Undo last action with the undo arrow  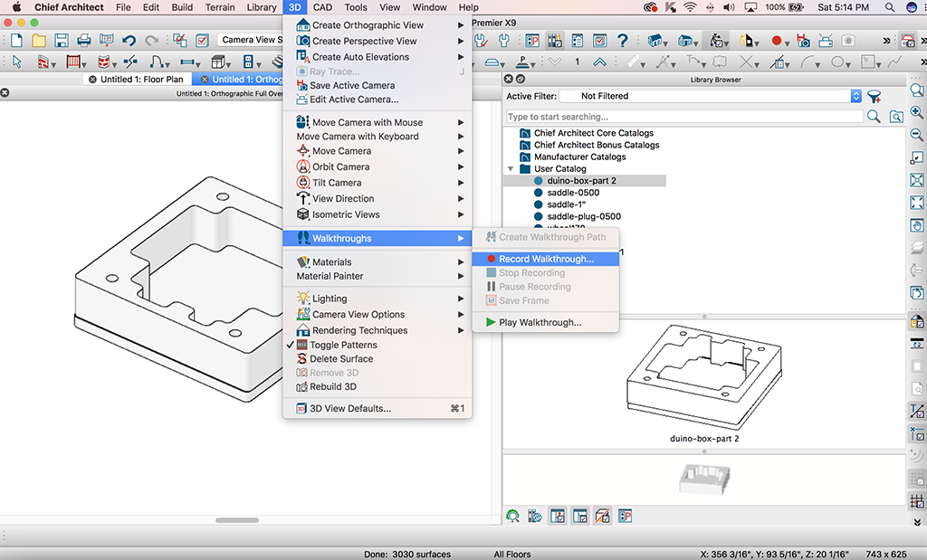coord(129,40)
